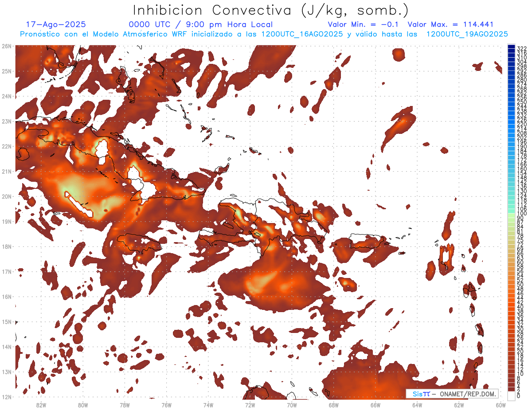Click the WRF model forecast description line

click(264, 34)
